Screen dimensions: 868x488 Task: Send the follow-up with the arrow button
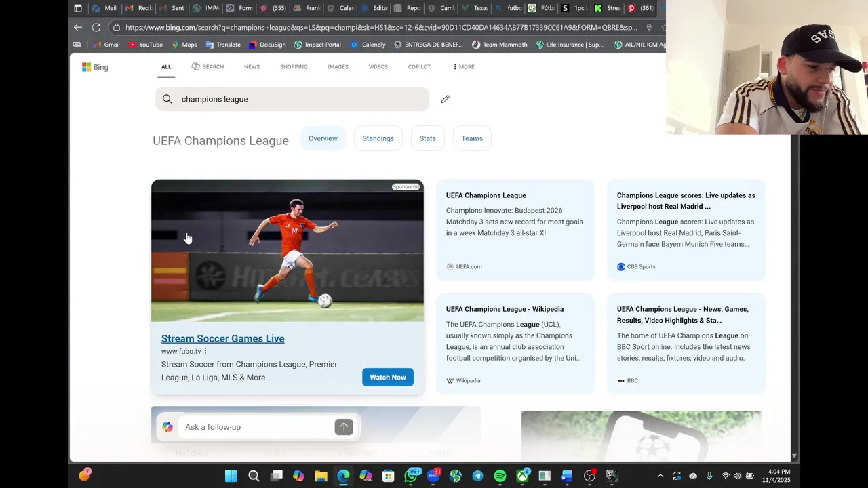[x=344, y=427]
